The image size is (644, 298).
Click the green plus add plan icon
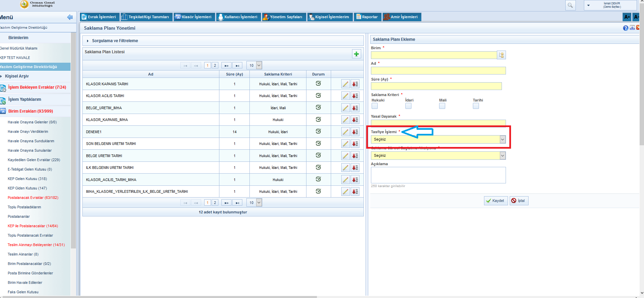tap(356, 54)
